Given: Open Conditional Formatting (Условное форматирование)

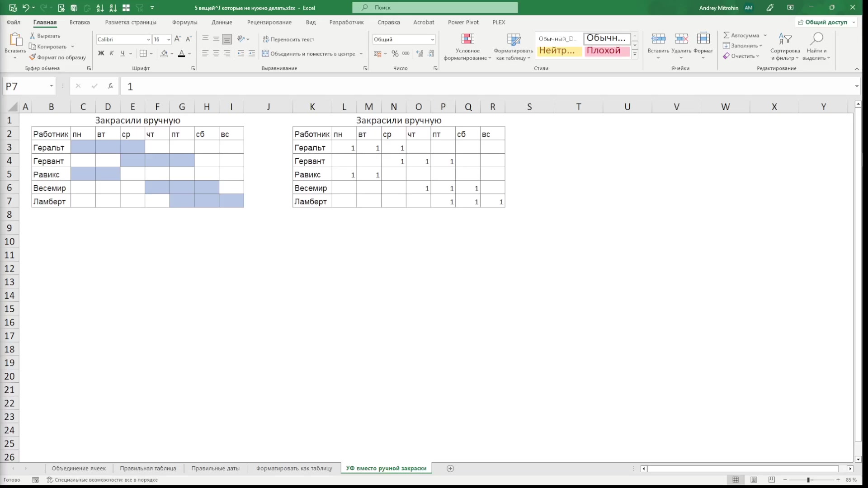Looking at the screenshot, I should point(467,47).
